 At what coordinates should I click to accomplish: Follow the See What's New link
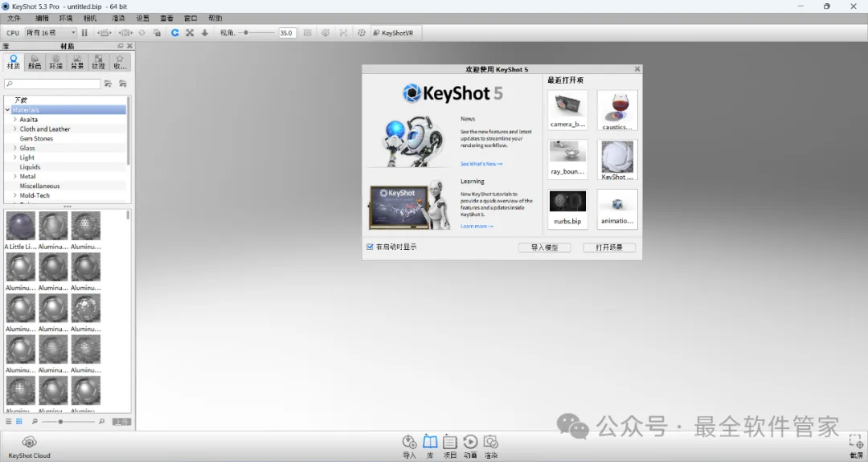pyautogui.click(x=481, y=164)
